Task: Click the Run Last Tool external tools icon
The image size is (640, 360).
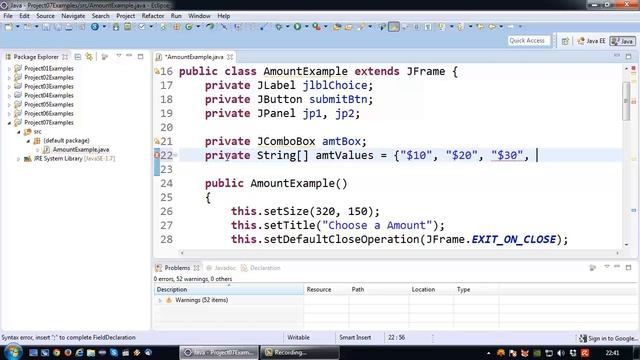Action: coord(316,27)
